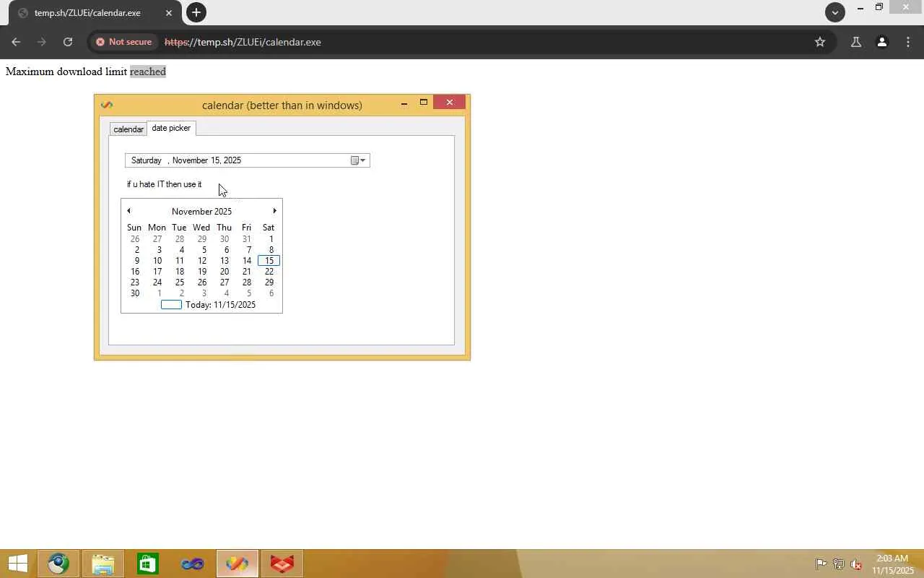Open the tab search dropdown arrow

tap(835, 12)
